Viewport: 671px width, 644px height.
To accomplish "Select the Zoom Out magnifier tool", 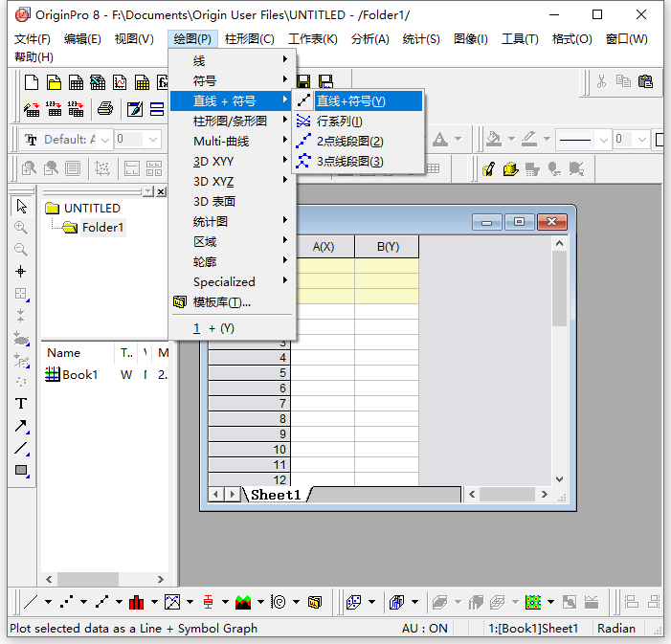I will click(20, 250).
